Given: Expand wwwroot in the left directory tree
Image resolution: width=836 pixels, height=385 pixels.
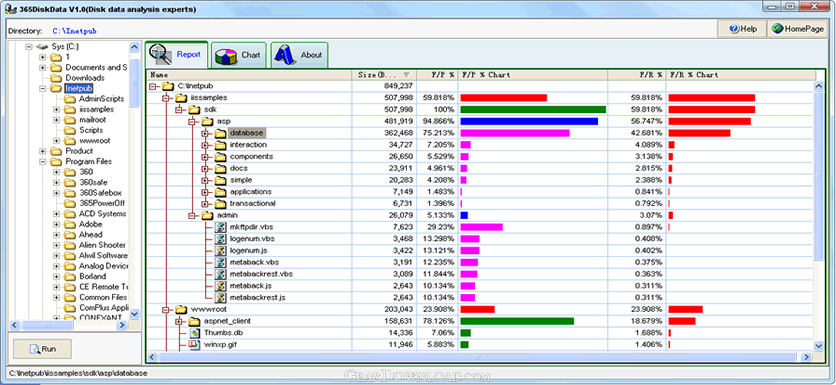Looking at the screenshot, I should coord(57,141).
